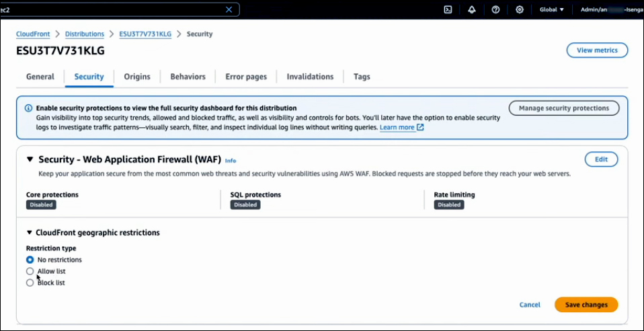644x331 pixels.
Task: Open the settings gear icon
Action: (520, 9)
